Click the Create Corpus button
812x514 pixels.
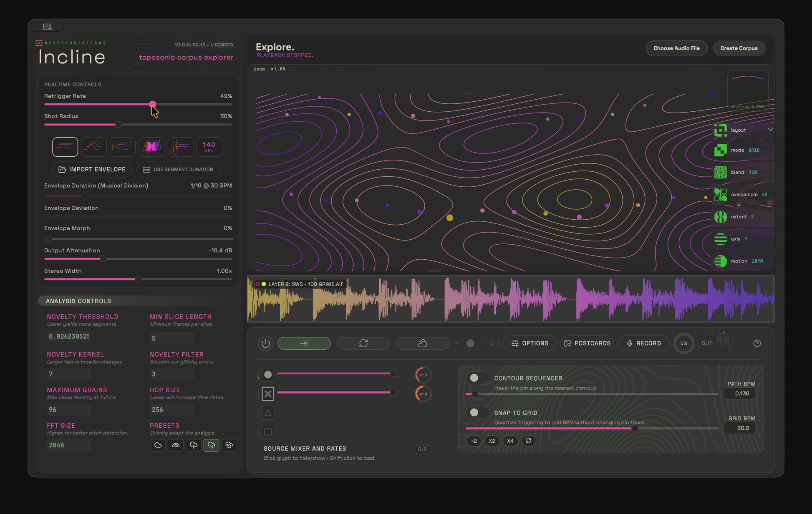click(739, 48)
